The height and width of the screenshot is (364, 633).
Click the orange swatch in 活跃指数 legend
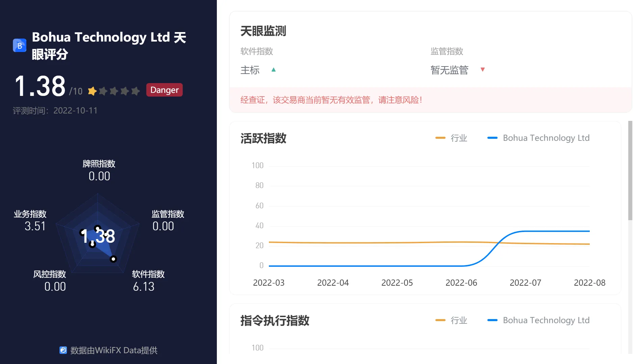point(440,138)
